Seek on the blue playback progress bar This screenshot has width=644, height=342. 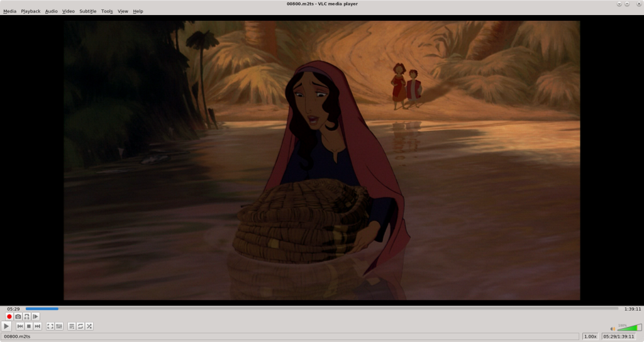(x=322, y=308)
